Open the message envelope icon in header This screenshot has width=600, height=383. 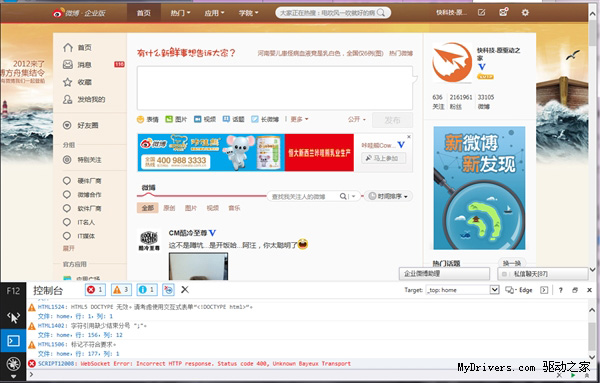point(504,12)
